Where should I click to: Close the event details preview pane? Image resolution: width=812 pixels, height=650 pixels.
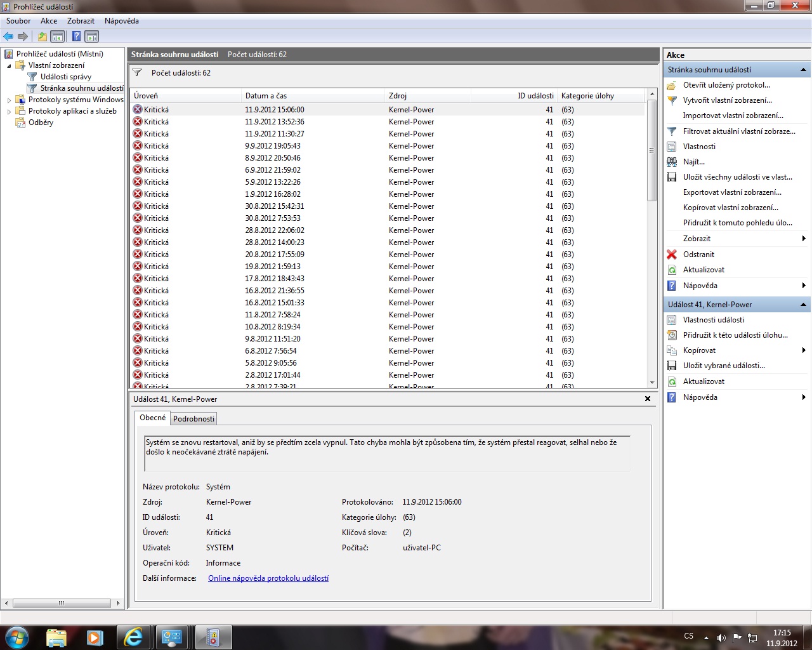point(648,399)
